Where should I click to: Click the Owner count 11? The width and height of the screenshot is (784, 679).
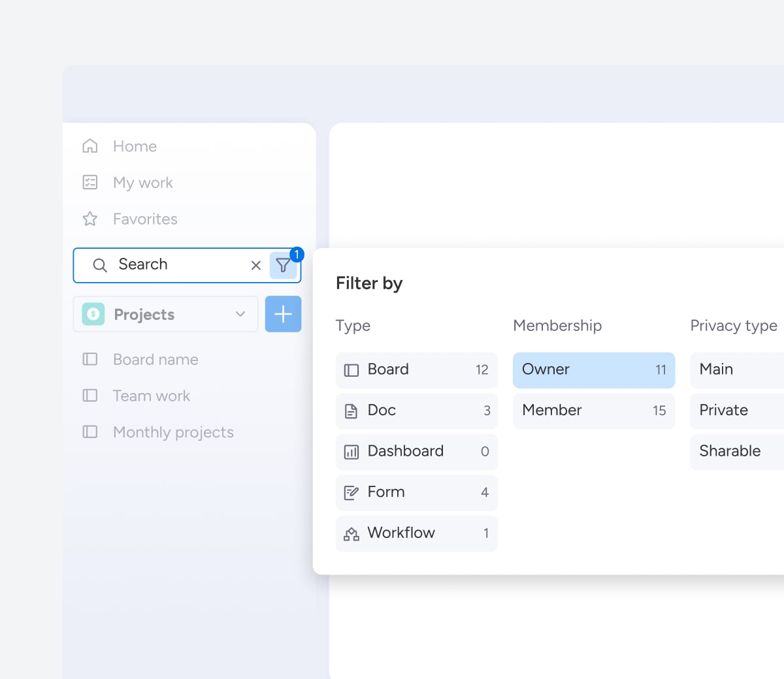coord(661,370)
